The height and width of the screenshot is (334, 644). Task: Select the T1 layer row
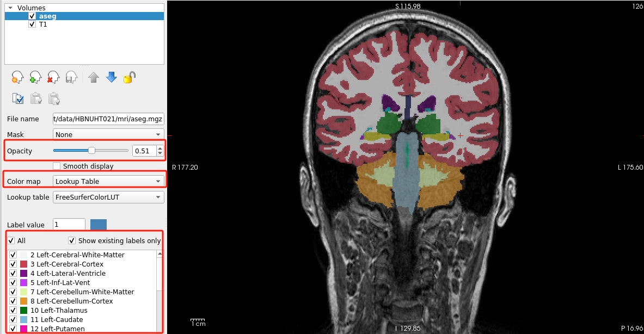(84, 24)
